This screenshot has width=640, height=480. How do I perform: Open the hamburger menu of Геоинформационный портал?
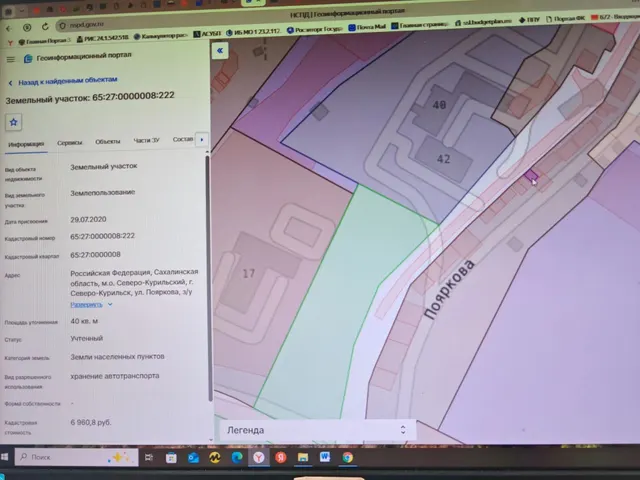11,60
